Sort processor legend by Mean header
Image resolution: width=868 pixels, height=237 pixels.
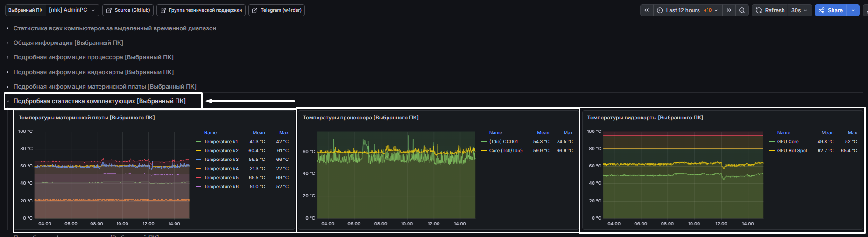(543, 133)
